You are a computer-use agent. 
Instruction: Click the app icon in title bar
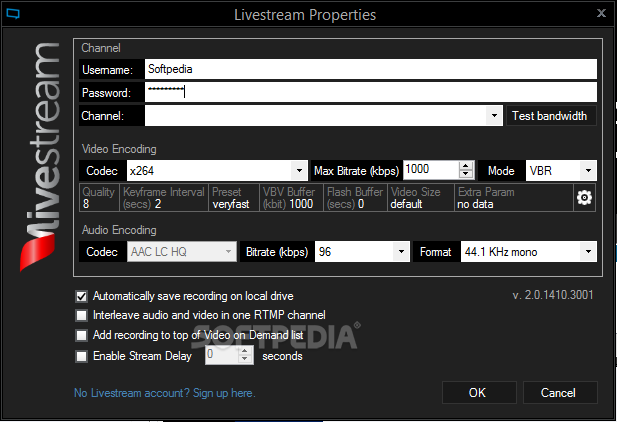(x=13, y=14)
